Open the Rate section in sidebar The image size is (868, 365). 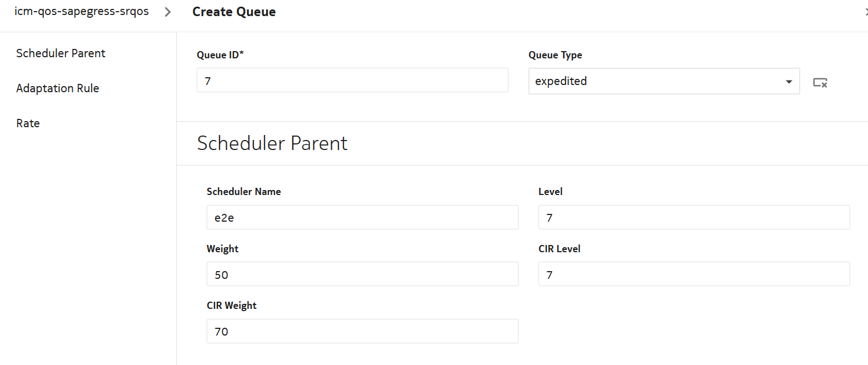28,123
